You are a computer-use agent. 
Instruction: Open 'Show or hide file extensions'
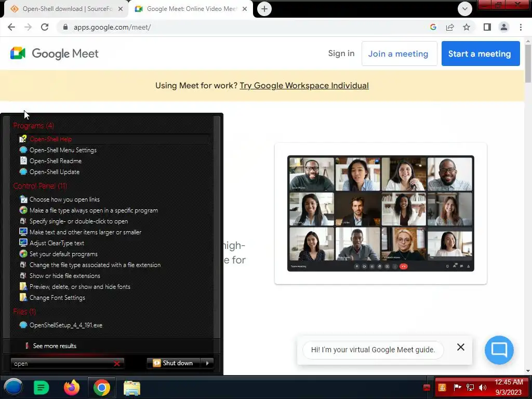pos(64,275)
